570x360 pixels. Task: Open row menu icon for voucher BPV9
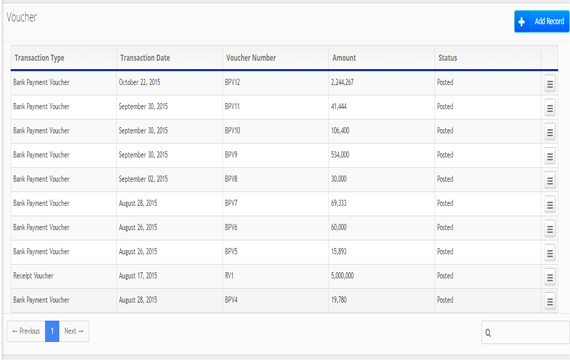pyautogui.click(x=550, y=156)
